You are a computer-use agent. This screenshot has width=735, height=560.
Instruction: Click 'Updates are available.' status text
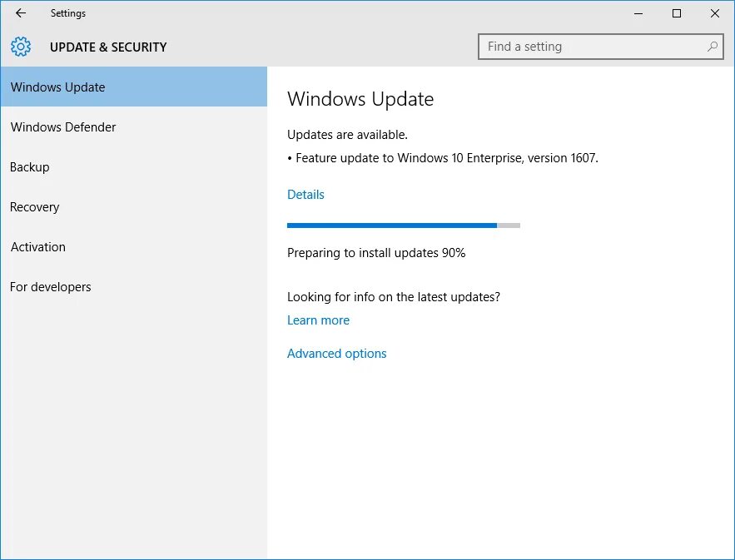pyautogui.click(x=347, y=135)
